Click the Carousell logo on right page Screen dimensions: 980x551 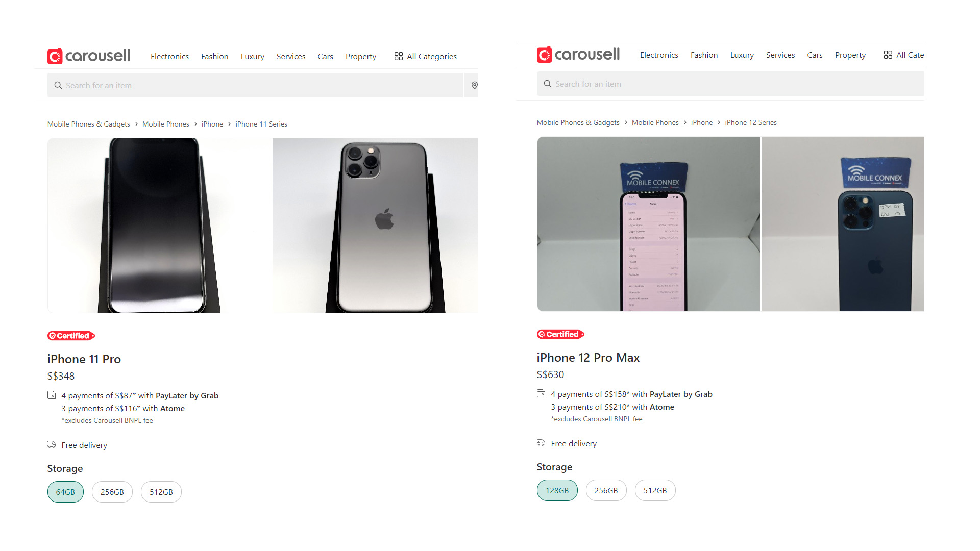[578, 55]
